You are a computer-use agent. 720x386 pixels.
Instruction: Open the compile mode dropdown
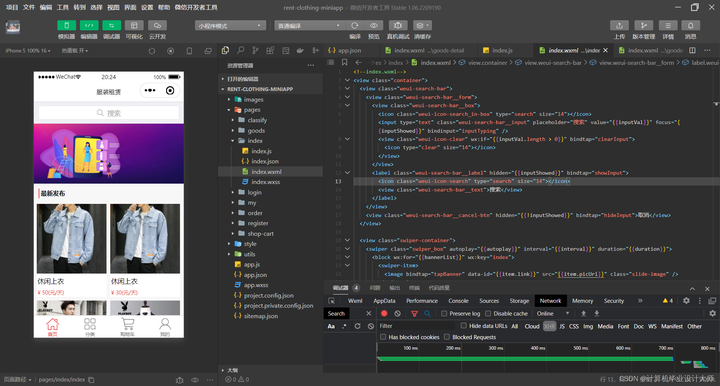point(308,26)
